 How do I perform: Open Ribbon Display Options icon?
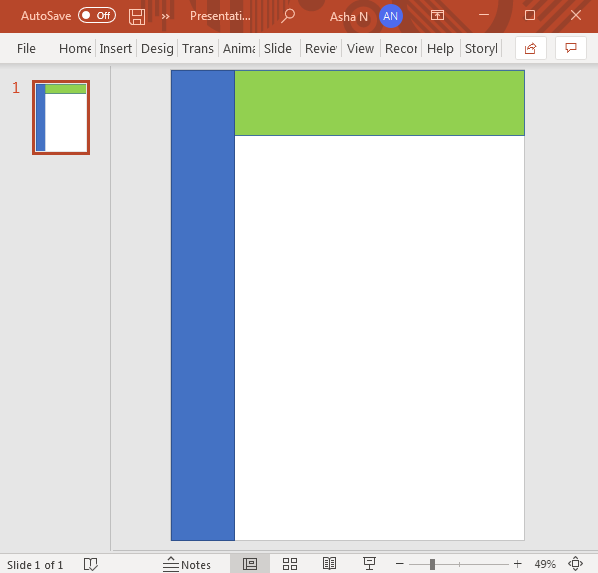click(x=437, y=15)
